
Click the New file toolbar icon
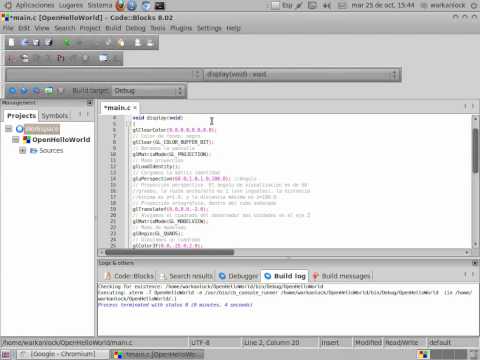[x=11, y=43]
